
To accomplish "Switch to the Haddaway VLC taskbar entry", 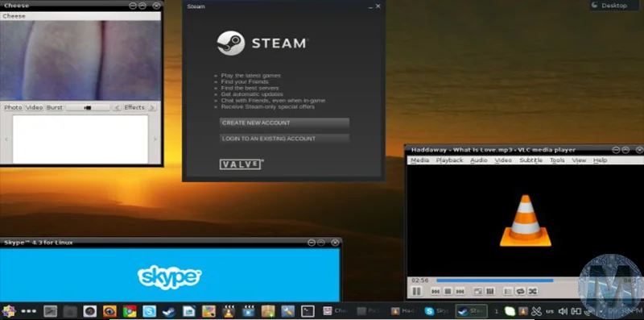I will 403,311.
